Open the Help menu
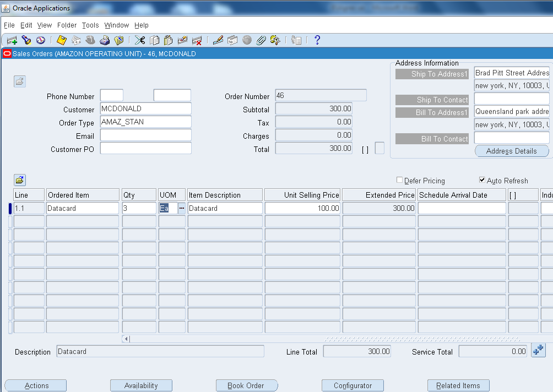The image size is (553, 392). point(142,25)
